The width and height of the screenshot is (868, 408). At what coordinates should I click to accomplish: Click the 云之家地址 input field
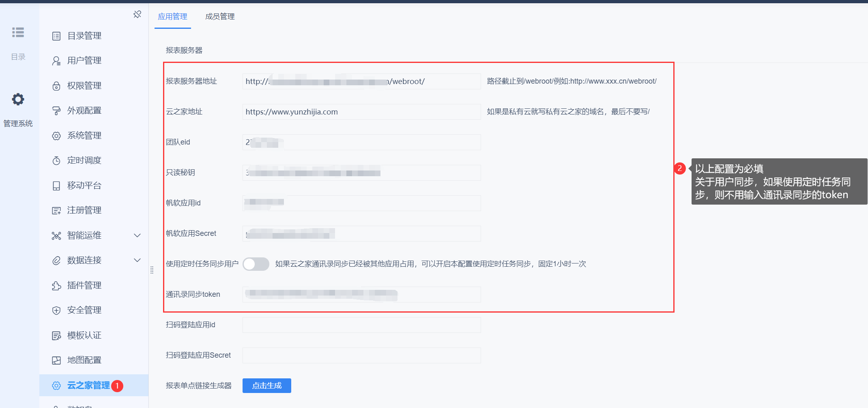362,112
